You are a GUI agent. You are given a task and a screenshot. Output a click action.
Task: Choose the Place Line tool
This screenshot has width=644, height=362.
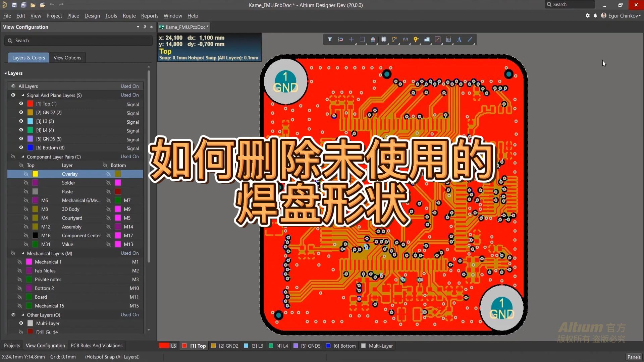click(x=470, y=40)
